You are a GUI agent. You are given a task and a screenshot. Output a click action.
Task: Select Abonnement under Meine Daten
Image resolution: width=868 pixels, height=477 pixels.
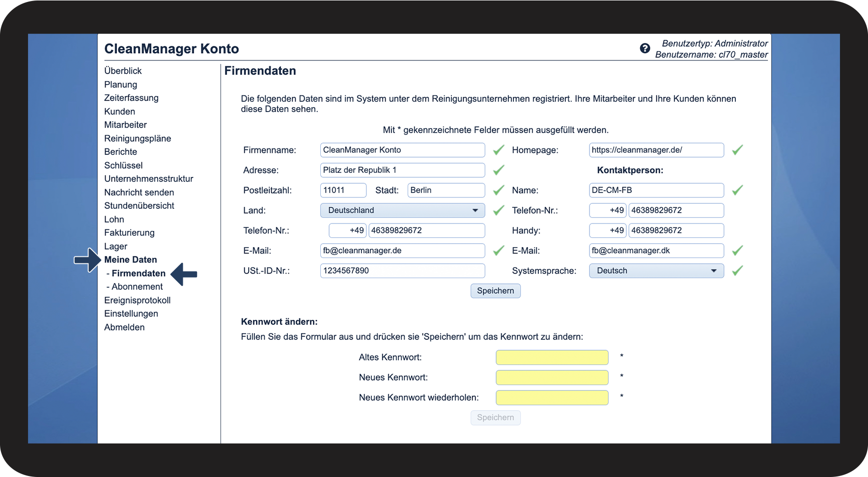[137, 286]
